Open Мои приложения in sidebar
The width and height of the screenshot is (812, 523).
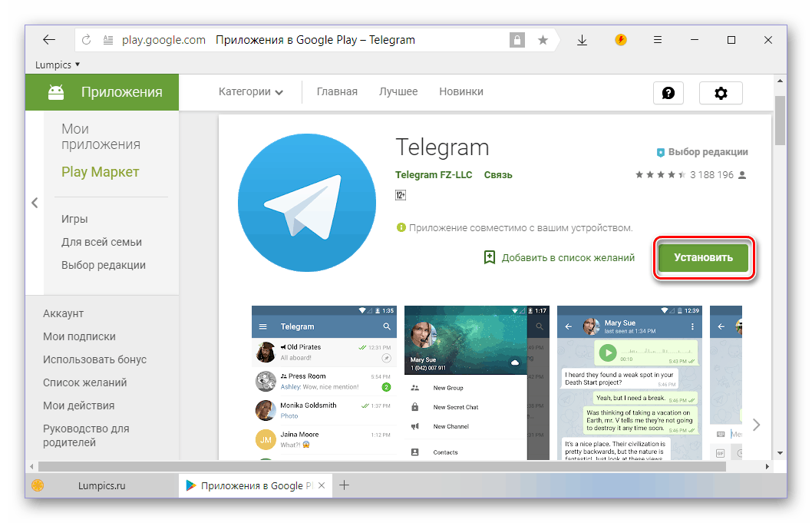coord(101,137)
